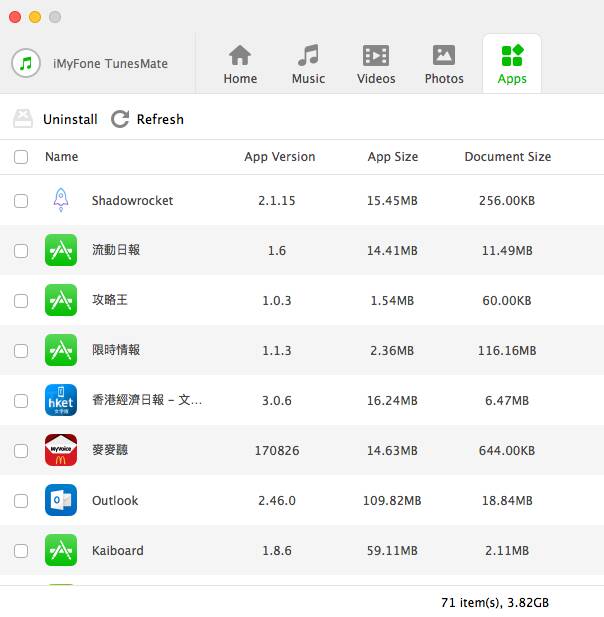Click app size 59.11MB
This screenshot has height=617, width=604.
(392, 550)
